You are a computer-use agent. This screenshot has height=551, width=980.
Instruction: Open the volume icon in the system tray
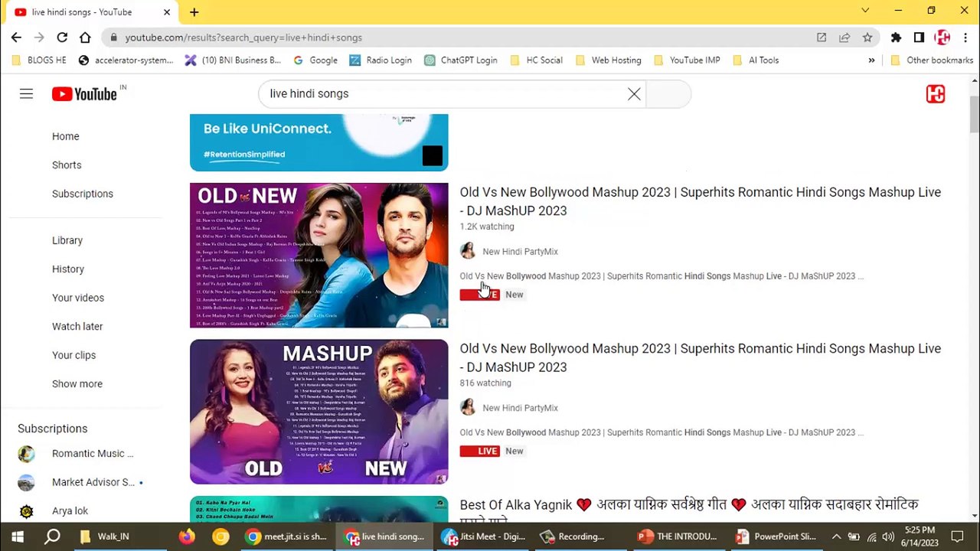pyautogui.click(x=888, y=536)
